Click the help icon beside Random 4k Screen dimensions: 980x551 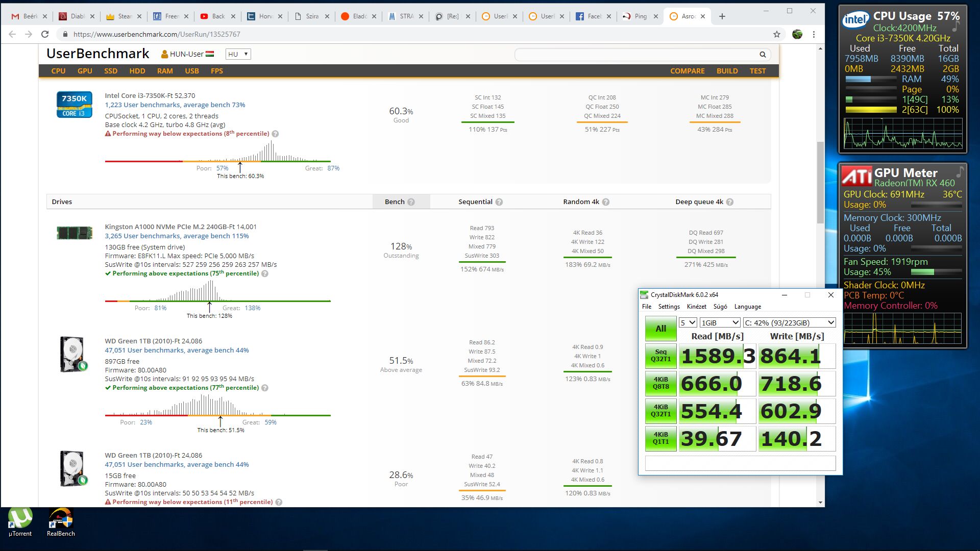click(606, 202)
